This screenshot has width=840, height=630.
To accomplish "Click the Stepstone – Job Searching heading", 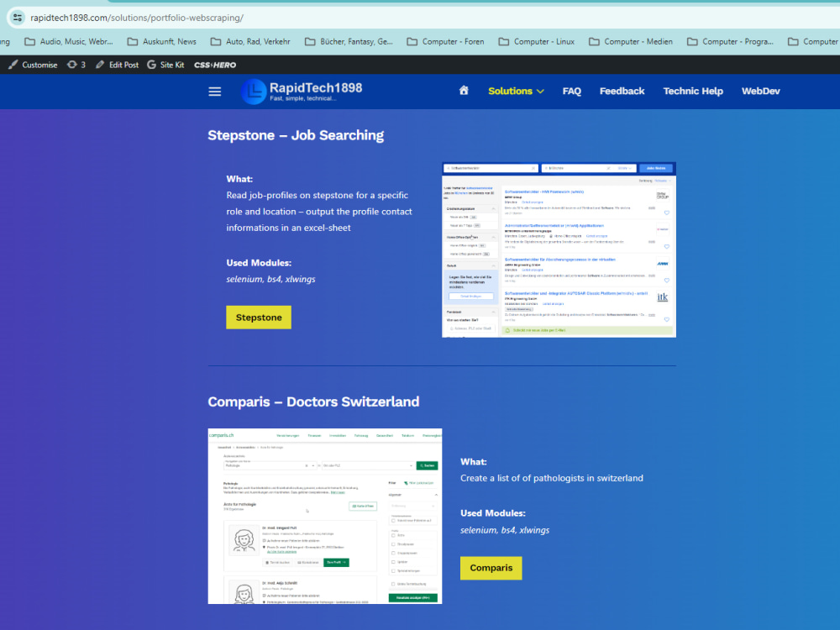I will (296, 135).
